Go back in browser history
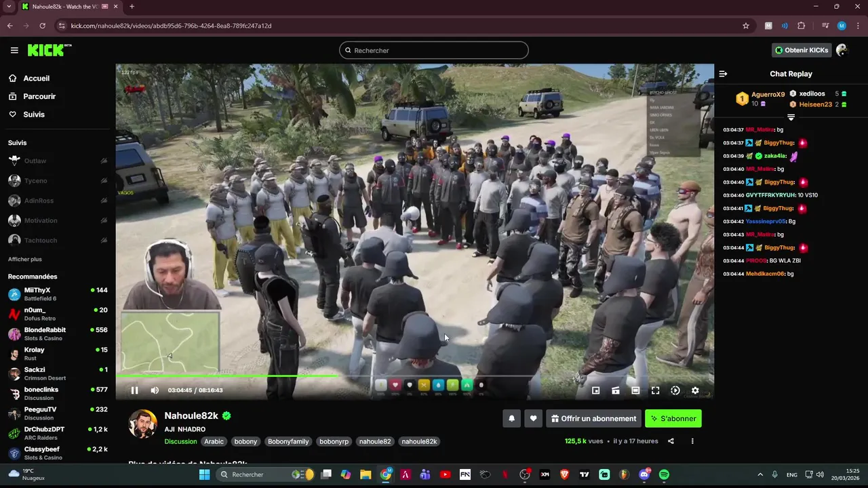The height and width of the screenshot is (488, 868). pyautogui.click(x=9, y=26)
